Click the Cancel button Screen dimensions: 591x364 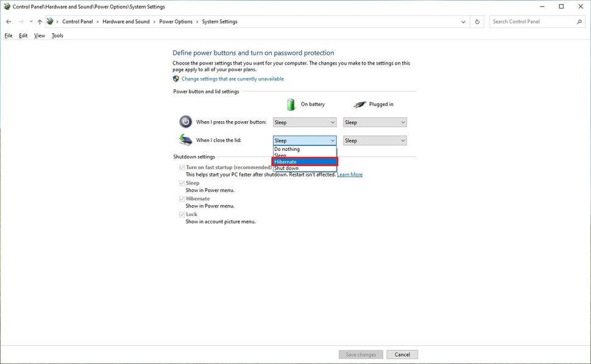click(x=402, y=354)
